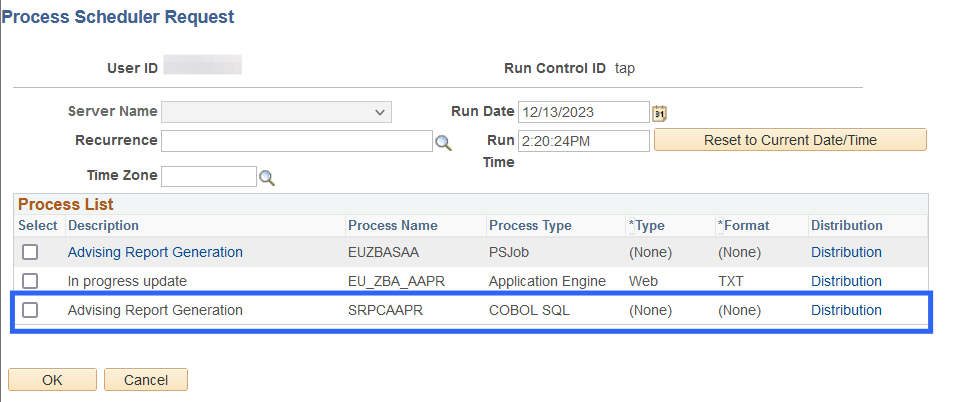The height and width of the screenshot is (402, 972).
Task: Click the Process Name column header
Action: coord(392,225)
